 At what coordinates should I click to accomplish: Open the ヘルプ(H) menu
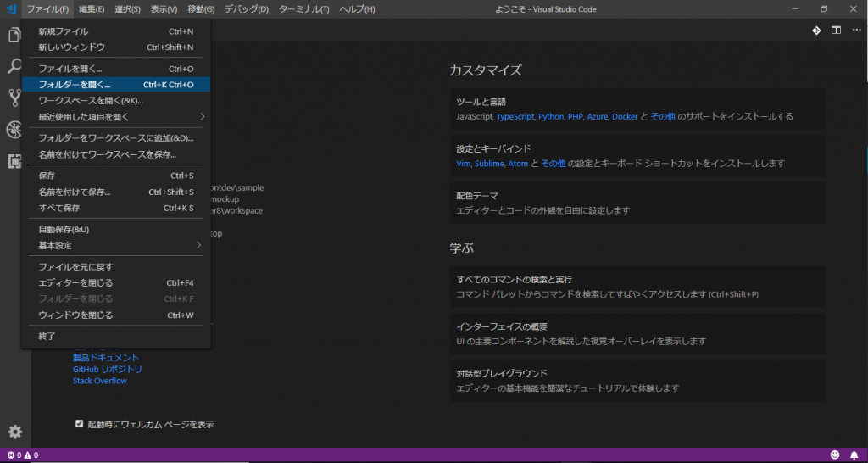tap(357, 9)
